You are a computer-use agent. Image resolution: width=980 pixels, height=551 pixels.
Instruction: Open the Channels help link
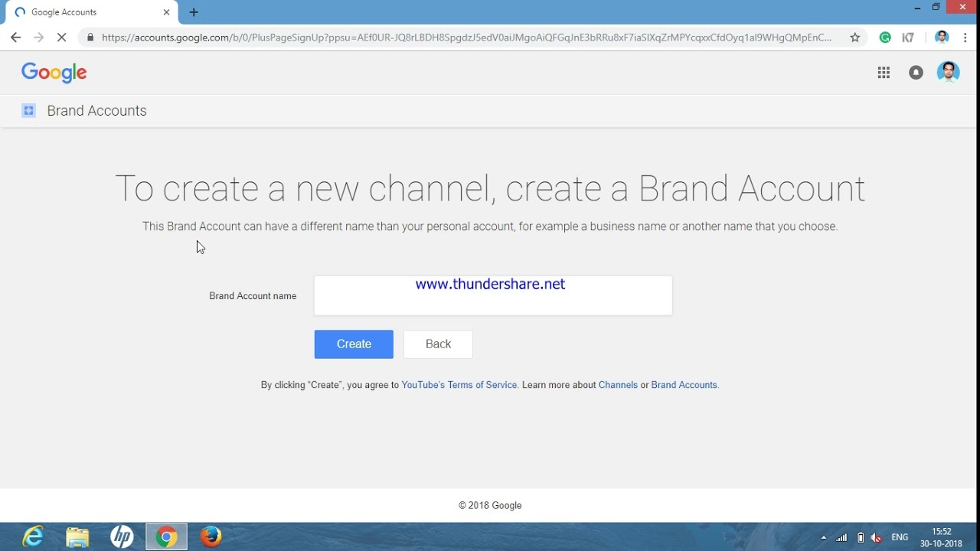618,385
